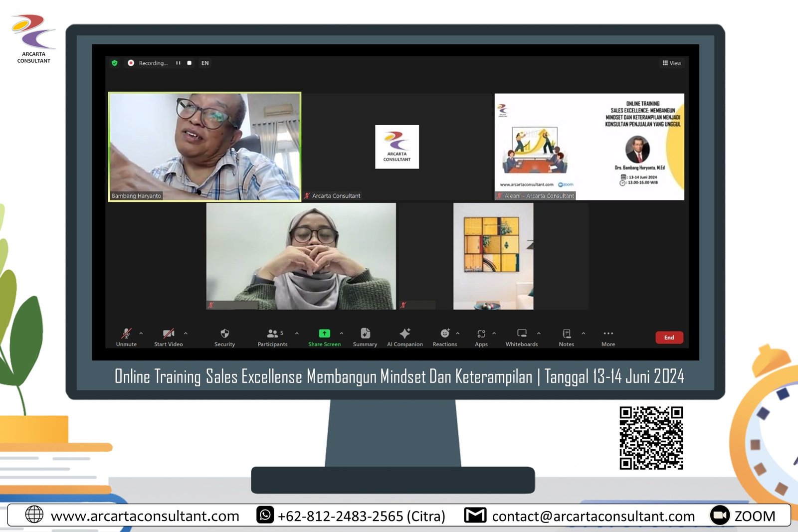Viewport: 798px width, 532px height.
Task: Start Video with the camera toggle
Action: click(169, 337)
